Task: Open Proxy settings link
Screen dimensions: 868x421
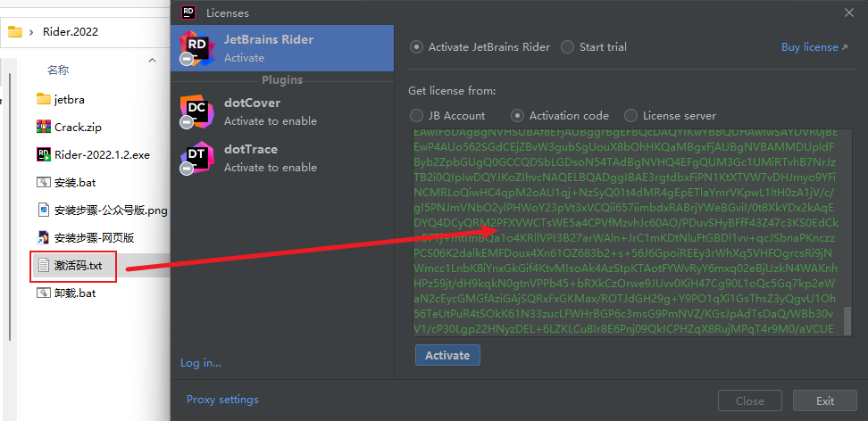Action: click(x=222, y=400)
